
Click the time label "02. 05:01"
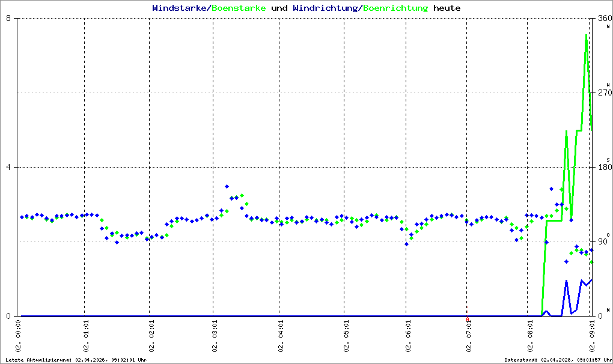click(x=346, y=336)
